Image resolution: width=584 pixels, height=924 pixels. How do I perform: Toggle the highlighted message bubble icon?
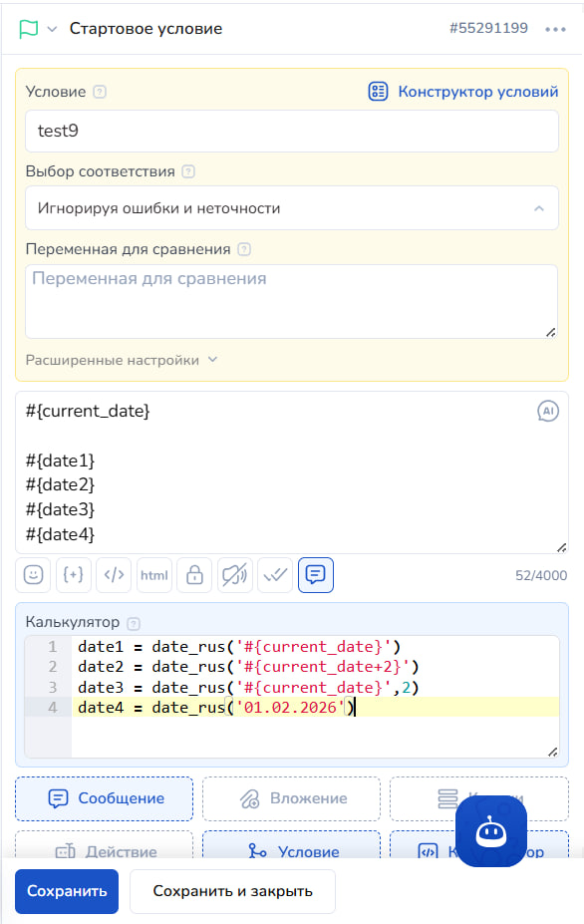tap(316, 574)
